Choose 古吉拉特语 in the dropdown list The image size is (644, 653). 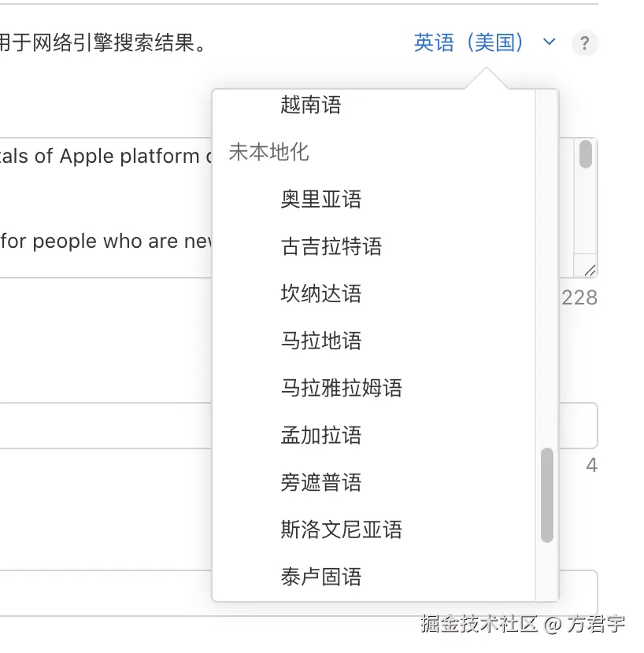tap(331, 246)
